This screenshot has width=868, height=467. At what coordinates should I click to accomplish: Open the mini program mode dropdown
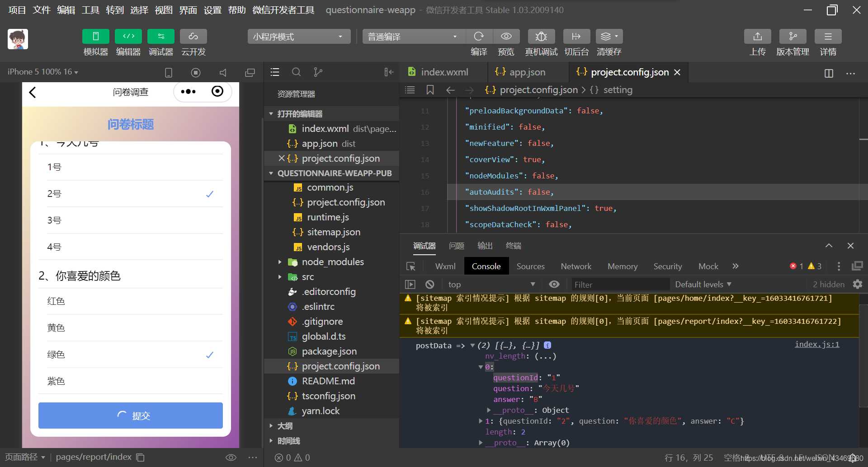tap(299, 37)
